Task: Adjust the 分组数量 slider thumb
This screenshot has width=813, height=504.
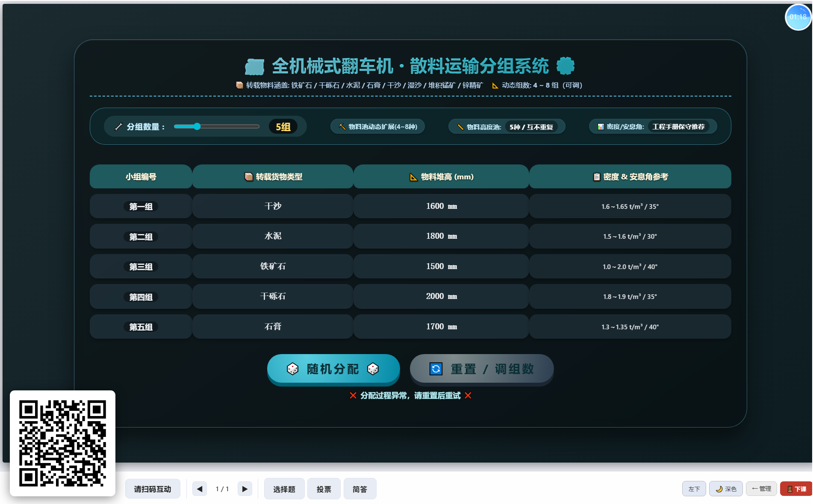Action: (197, 126)
